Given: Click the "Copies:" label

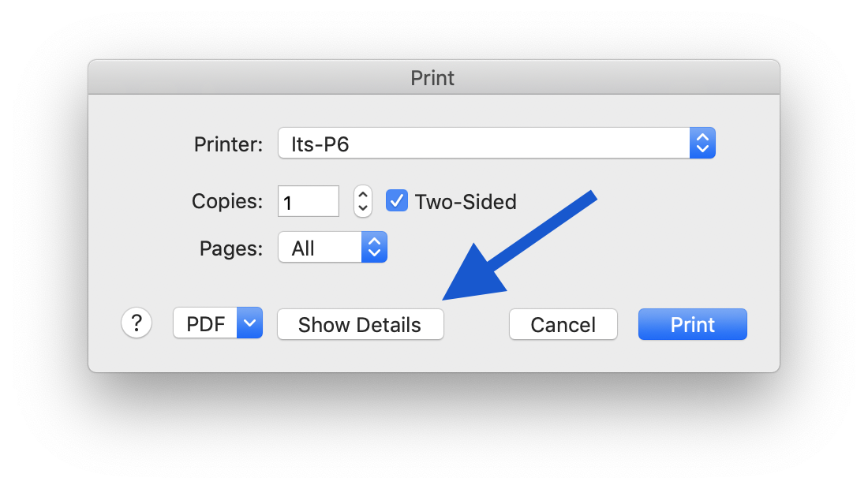Looking at the screenshot, I should (227, 201).
